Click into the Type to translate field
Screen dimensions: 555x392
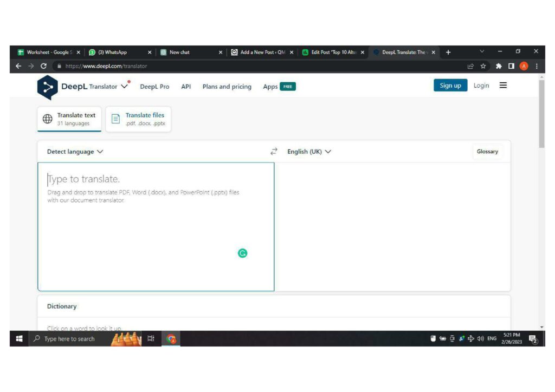tap(156, 227)
